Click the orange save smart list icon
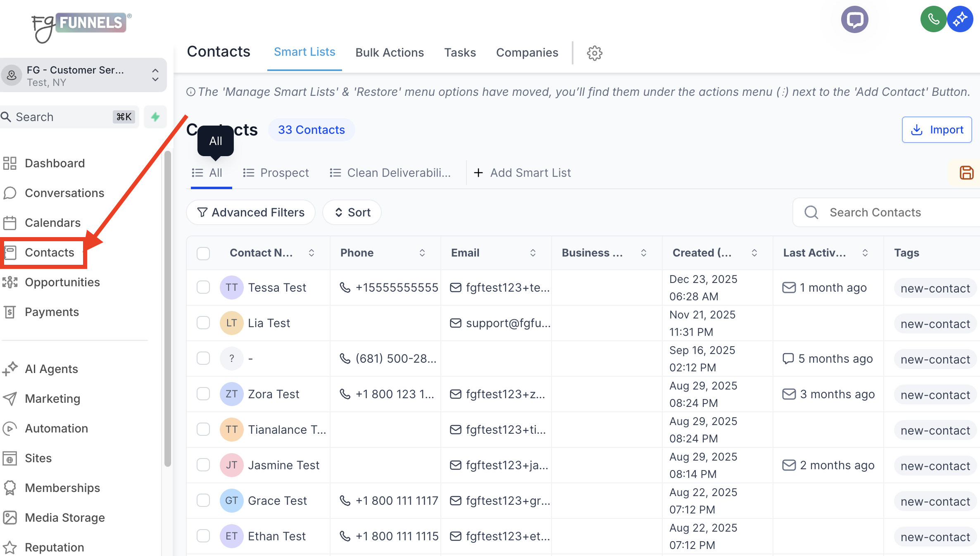Image resolution: width=980 pixels, height=556 pixels. 966,173
